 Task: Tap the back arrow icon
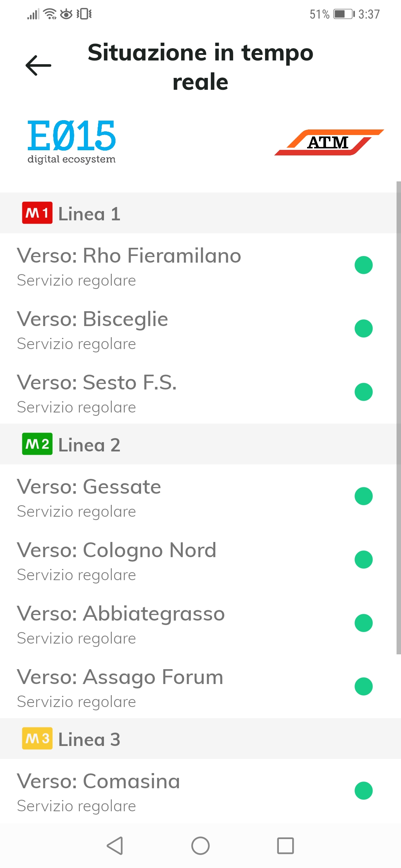(x=38, y=66)
